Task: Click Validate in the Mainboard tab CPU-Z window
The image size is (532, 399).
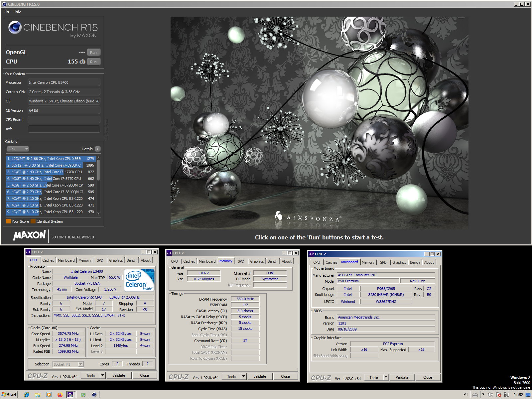Action: (x=402, y=377)
